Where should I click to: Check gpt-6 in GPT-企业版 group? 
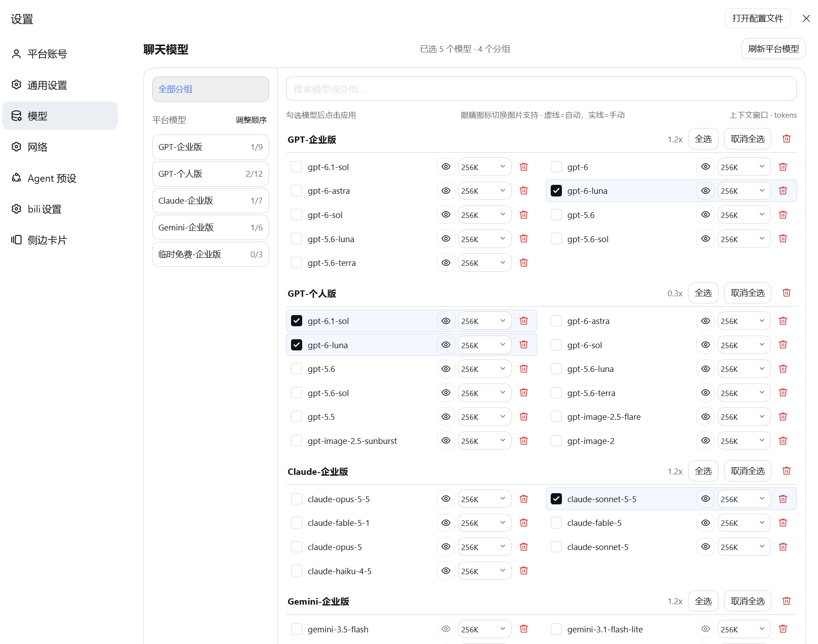[556, 167]
